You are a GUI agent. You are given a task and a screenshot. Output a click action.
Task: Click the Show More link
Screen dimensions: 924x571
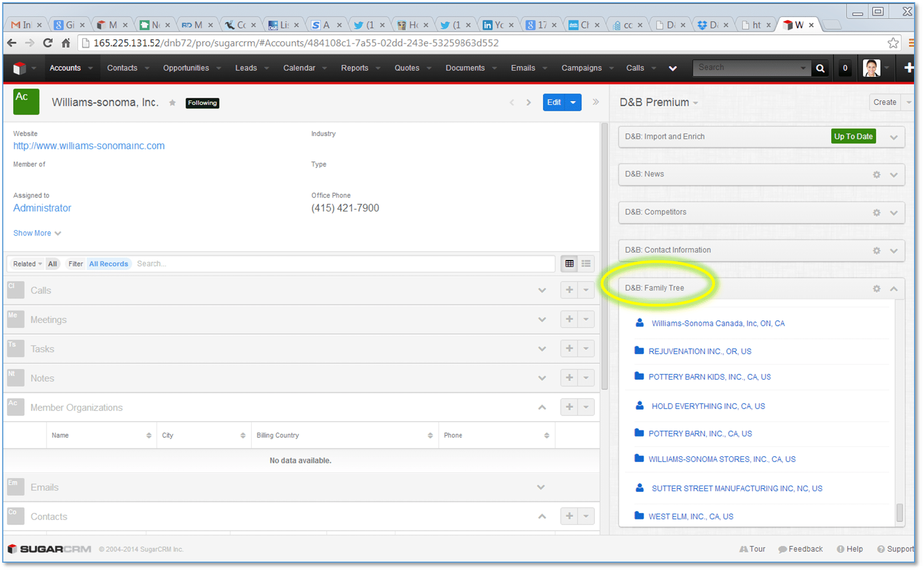(37, 233)
